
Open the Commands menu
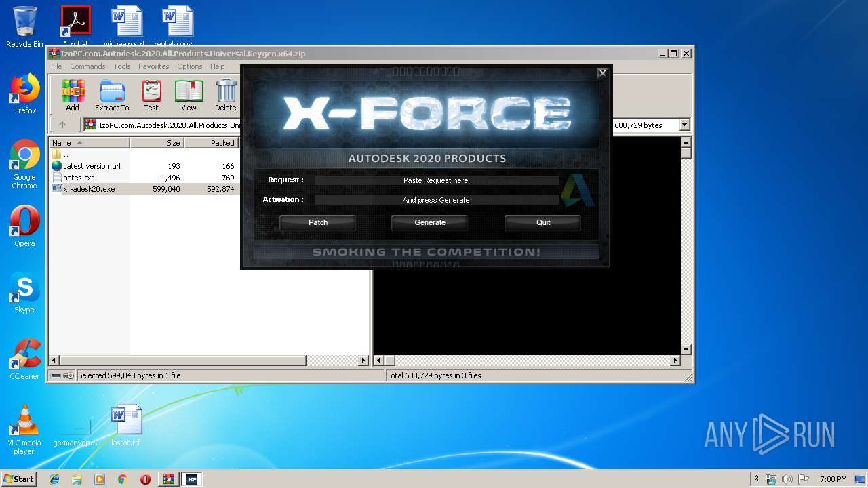tap(87, 66)
